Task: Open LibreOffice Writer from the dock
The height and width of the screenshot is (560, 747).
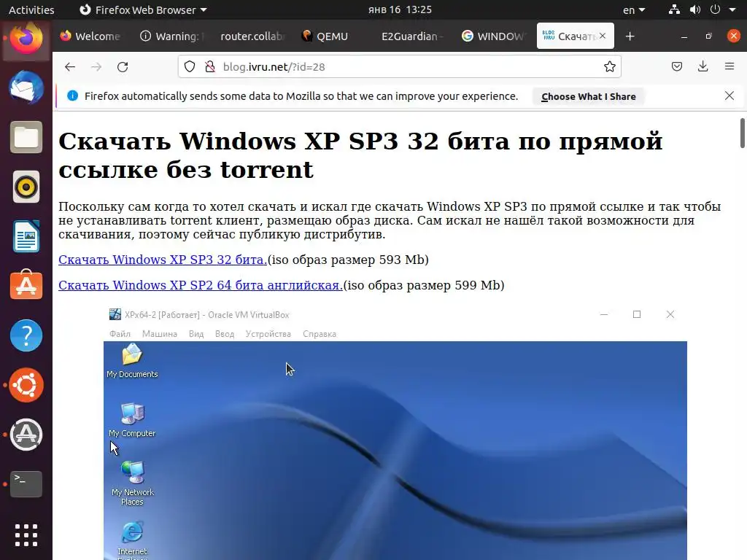Action: [x=26, y=236]
